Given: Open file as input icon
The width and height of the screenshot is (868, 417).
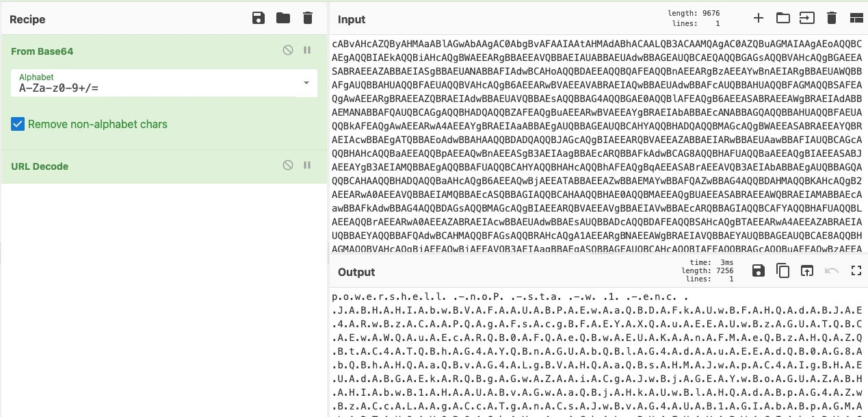Looking at the screenshot, I should pyautogui.click(x=807, y=18).
